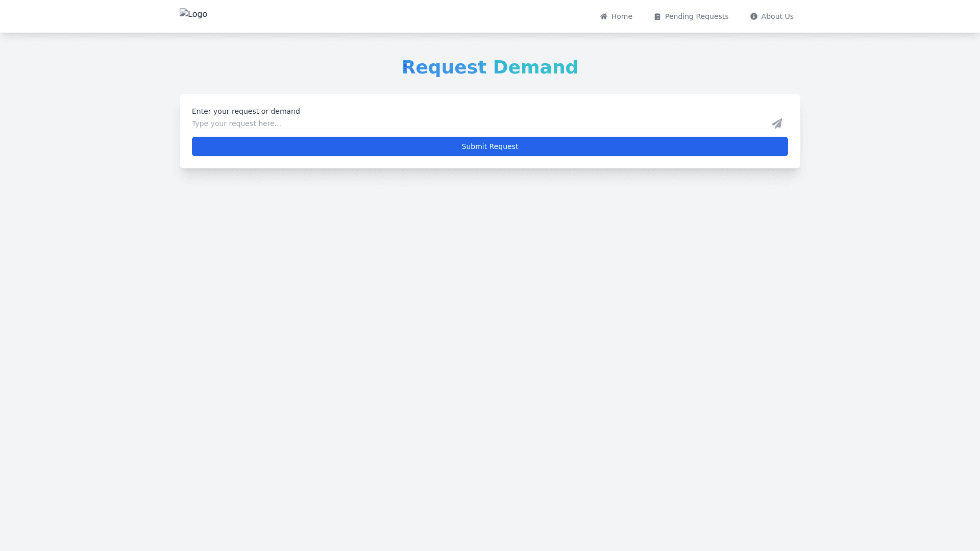Open the Home navigation link text
Image resolution: width=980 pixels, height=551 pixels.
coord(622,16)
